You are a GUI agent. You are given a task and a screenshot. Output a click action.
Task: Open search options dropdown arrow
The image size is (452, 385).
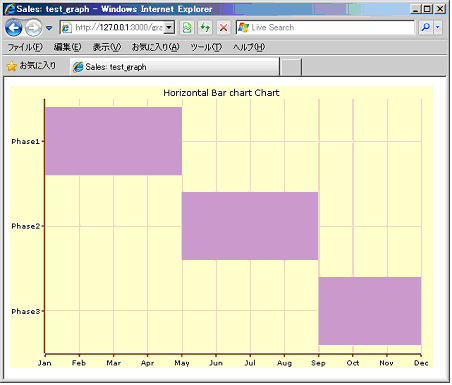tap(438, 28)
